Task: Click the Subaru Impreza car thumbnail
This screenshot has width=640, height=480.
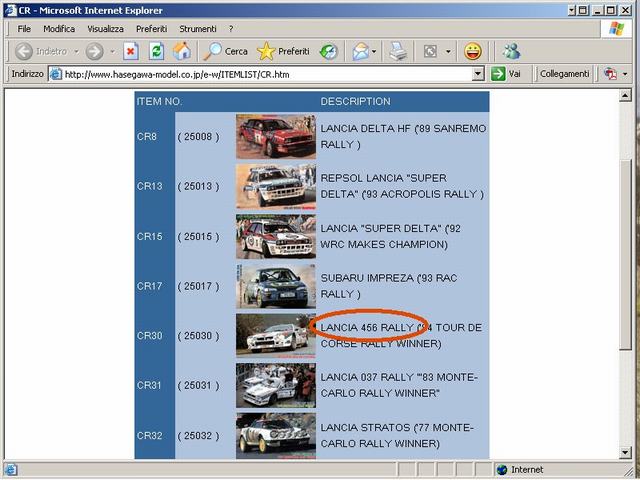Action: coord(276,286)
